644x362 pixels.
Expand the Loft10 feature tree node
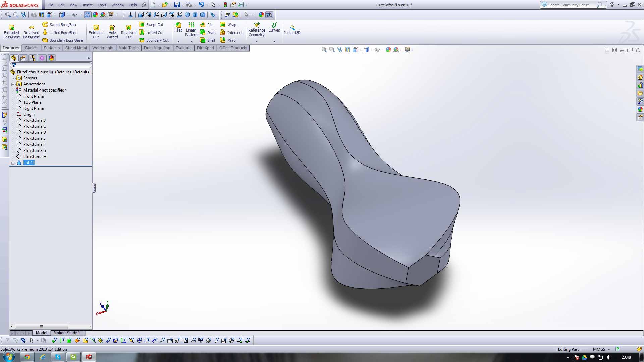click(x=13, y=163)
